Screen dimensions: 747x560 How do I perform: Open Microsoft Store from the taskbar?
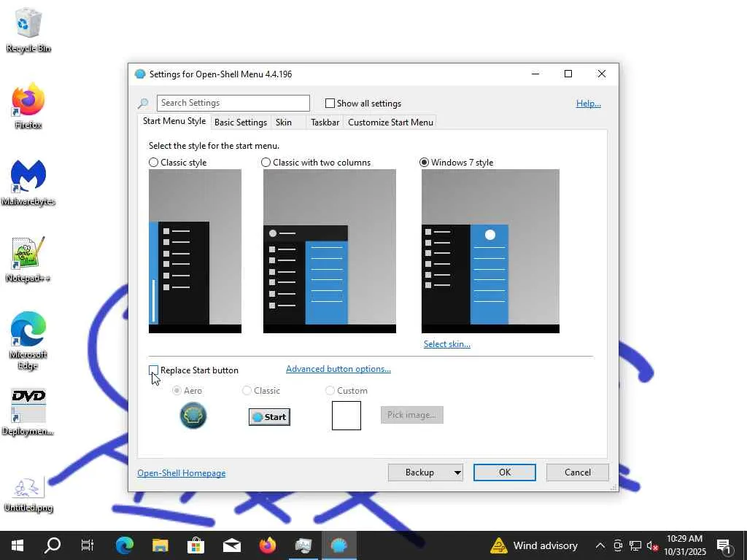tap(196, 545)
